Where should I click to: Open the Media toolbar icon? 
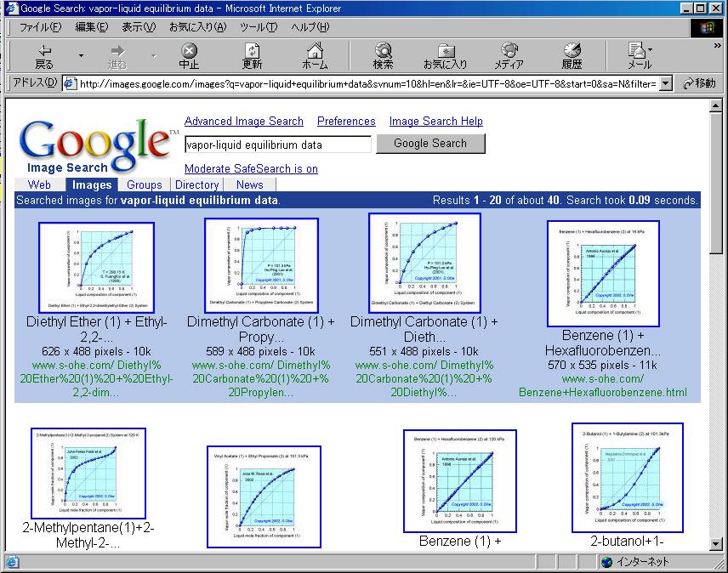click(x=509, y=52)
